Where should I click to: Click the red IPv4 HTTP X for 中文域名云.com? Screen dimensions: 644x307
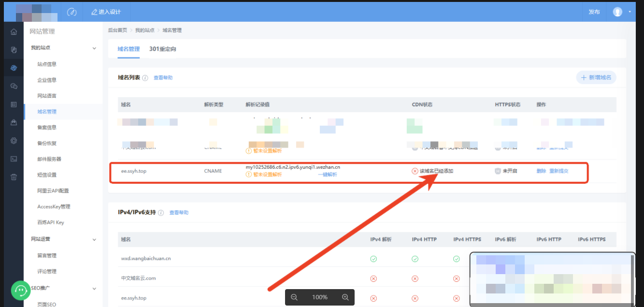pos(415,278)
